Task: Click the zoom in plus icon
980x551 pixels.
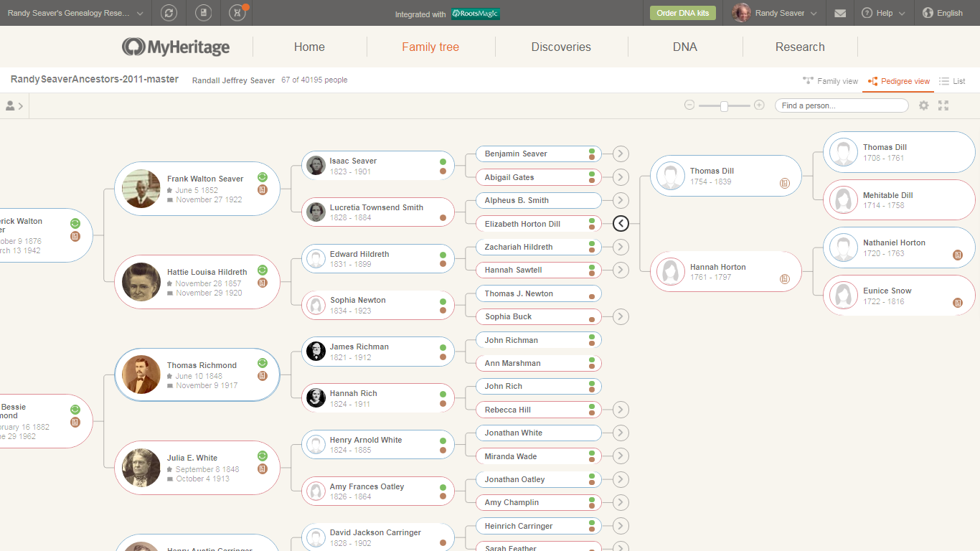Action: tap(759, 105)
